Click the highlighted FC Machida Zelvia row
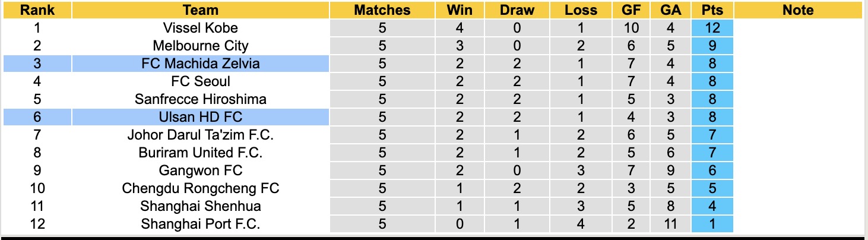 [x=201, y=64]
